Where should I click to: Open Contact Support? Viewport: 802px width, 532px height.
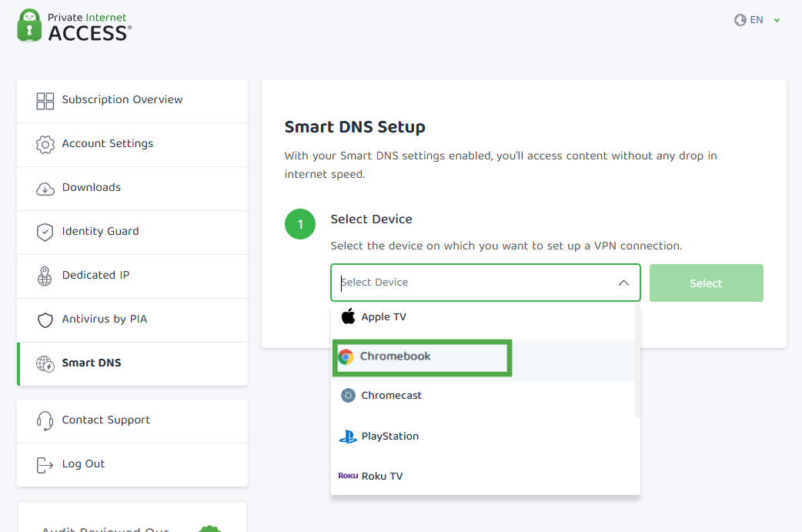(132, 421)
